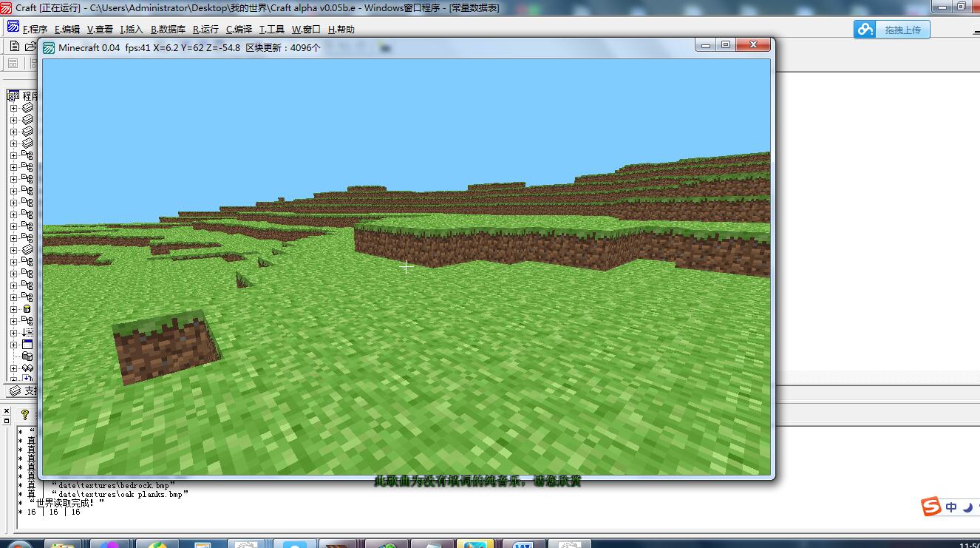Click the "16 | 16 | 16" output line
This screenshot has width=980, height=548.
pyautogui.click(x=53, y=512)
